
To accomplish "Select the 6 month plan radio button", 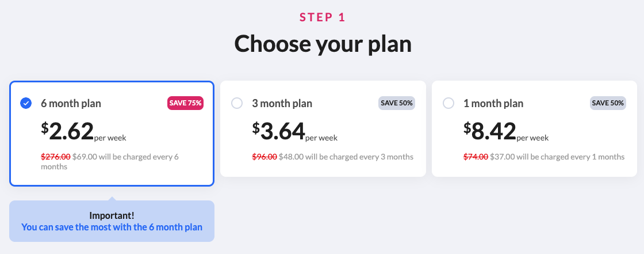I will click(25, 103).
